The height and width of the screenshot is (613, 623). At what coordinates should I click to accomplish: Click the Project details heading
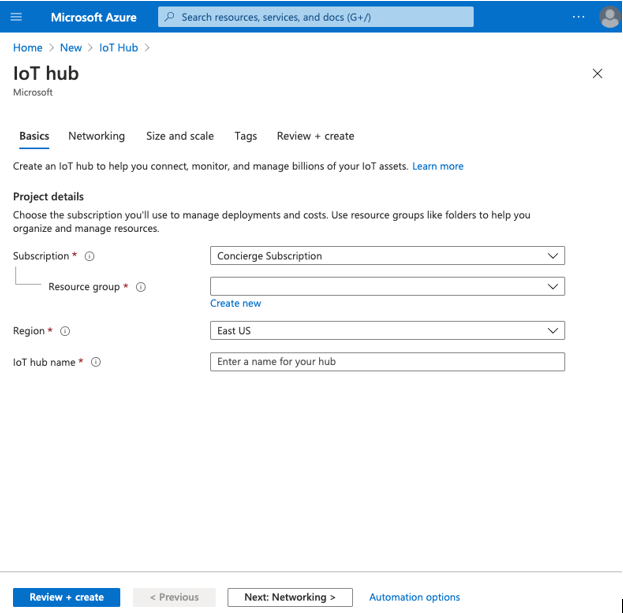(x=48, y=197)
